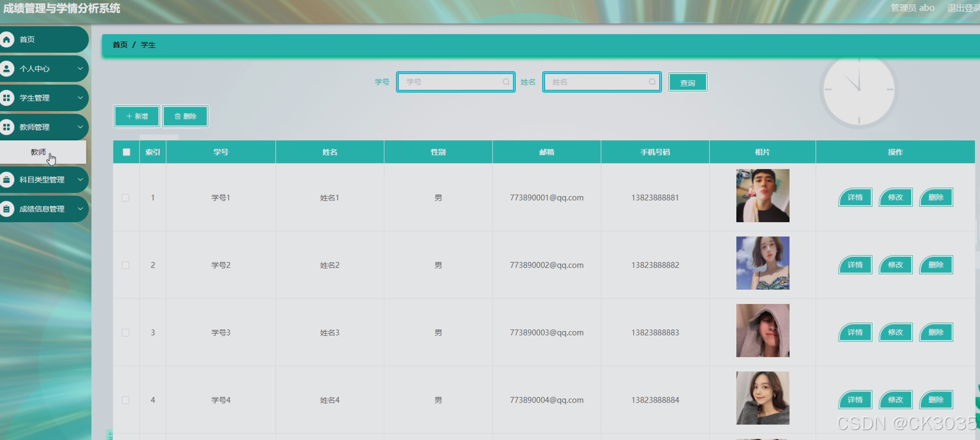Viewport: 980px width, 440px height.
Task: Open the 学生管理 sidebar menu
Action: click(43, 98)
